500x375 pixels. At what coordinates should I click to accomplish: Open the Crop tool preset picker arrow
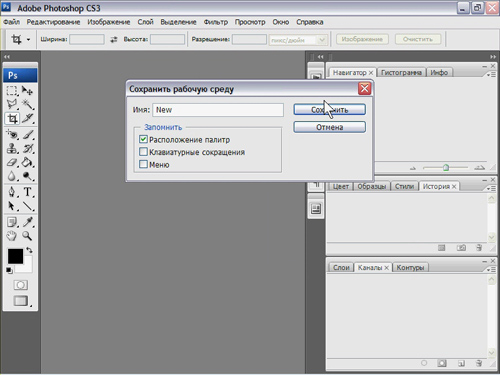(x=28, y=40)
